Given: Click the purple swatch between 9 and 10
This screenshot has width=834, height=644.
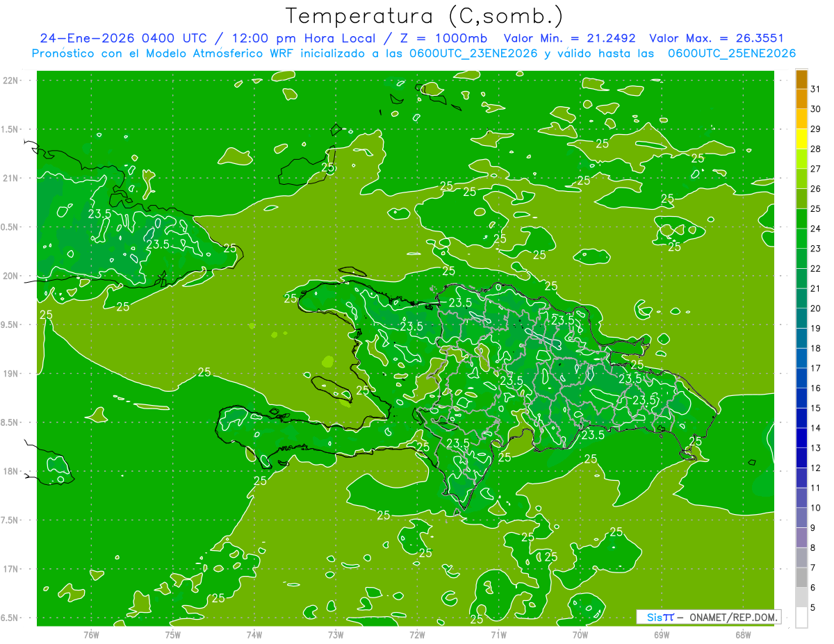Looking at the screenshot, I should pyautogui.click(x=801, y=518).
